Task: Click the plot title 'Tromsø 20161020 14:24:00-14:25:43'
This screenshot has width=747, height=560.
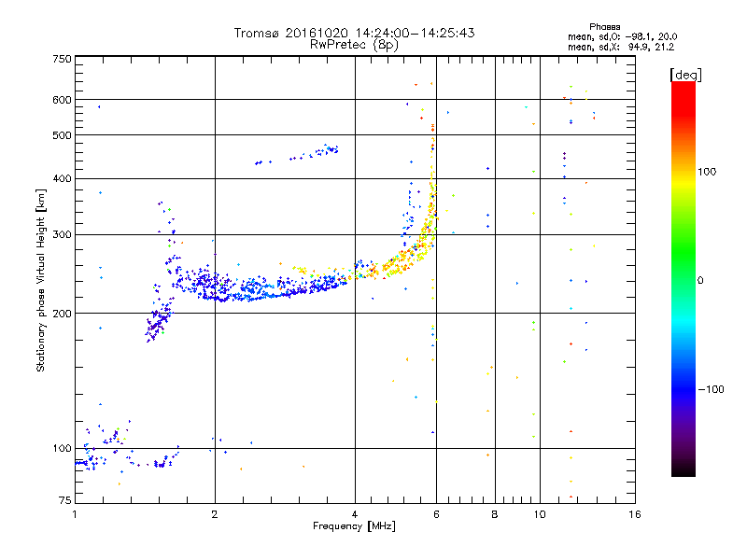Action: [354, 33]
